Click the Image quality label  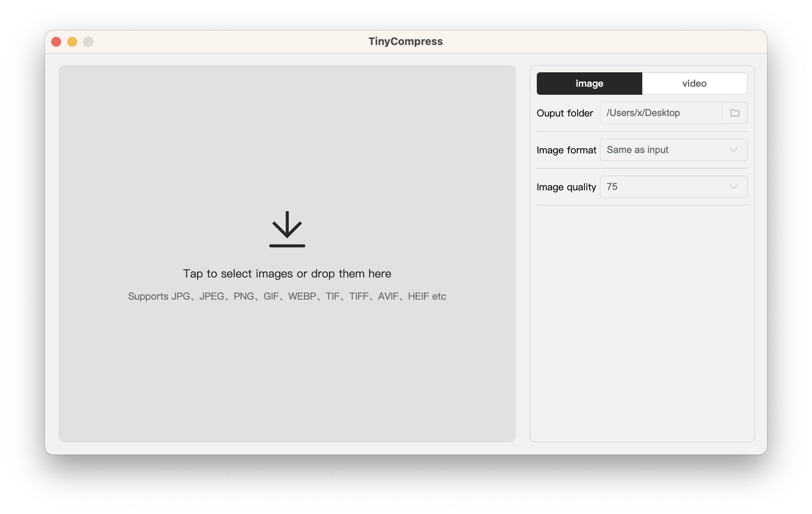point(566,187)
